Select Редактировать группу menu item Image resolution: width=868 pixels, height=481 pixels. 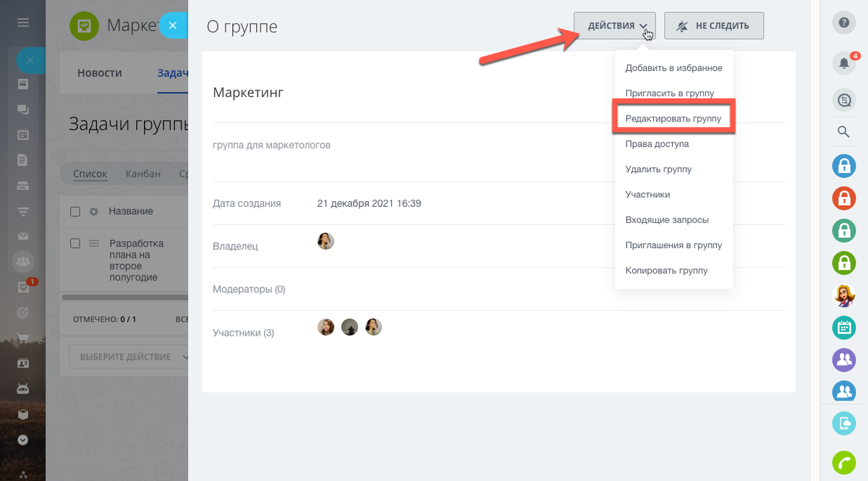[673, 118]
